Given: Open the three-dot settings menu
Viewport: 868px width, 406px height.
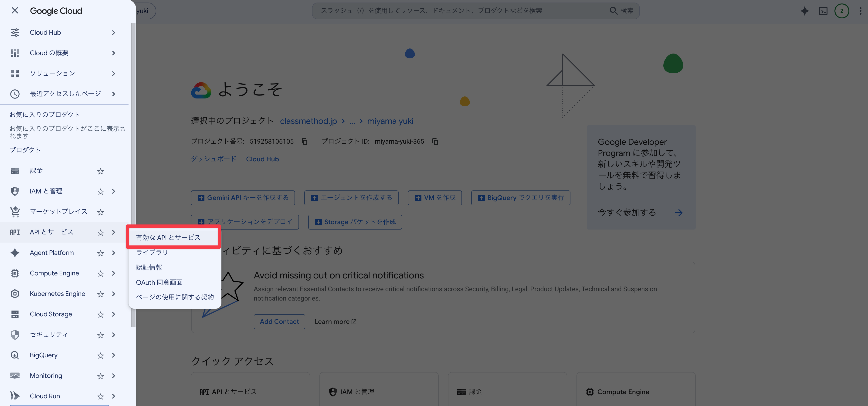Looking at the screenshot, I should (x=860, y=11).
